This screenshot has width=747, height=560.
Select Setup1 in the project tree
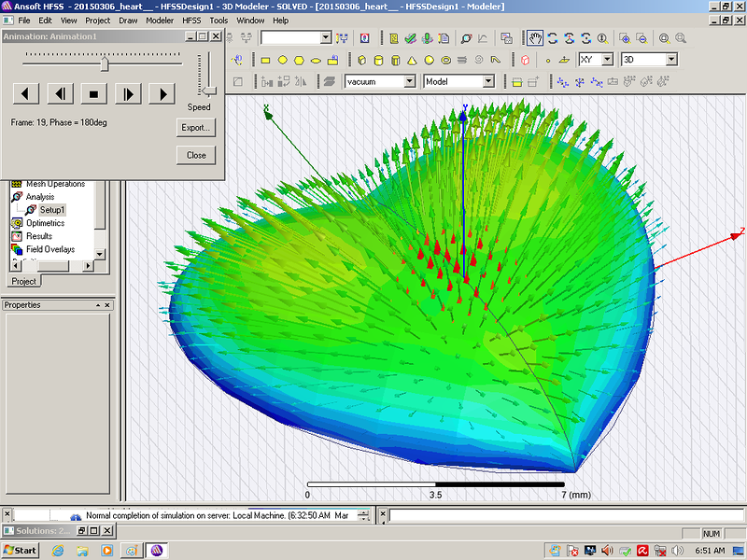coord(51,210)
